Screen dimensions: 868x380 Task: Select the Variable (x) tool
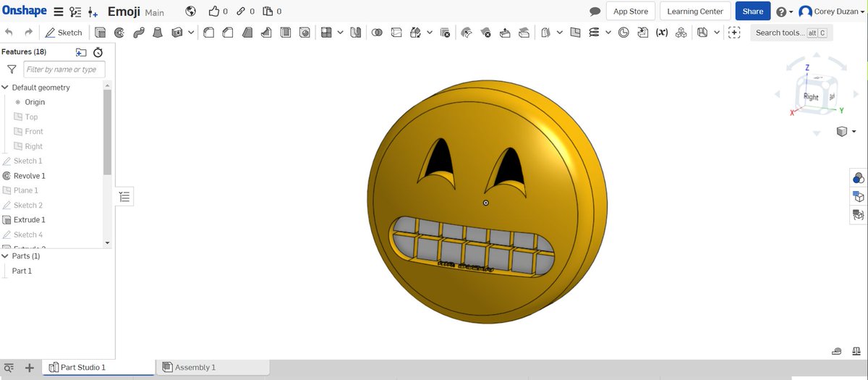point(661,33)
